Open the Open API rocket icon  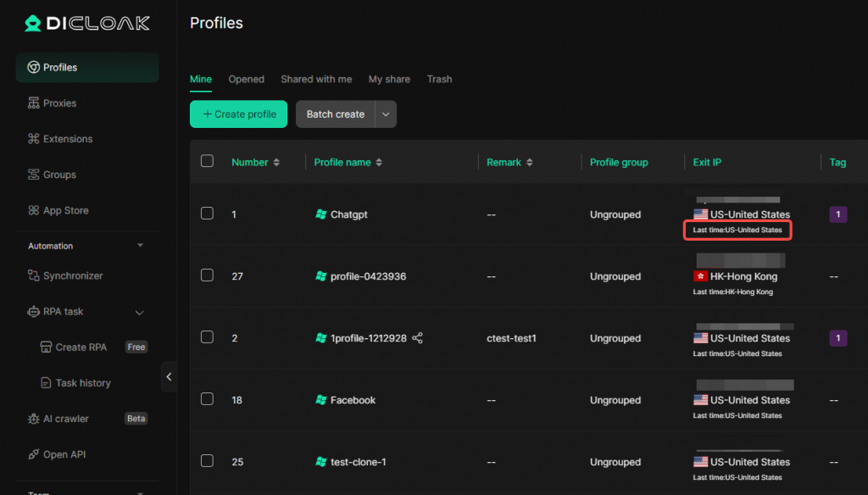coord(33,454)
